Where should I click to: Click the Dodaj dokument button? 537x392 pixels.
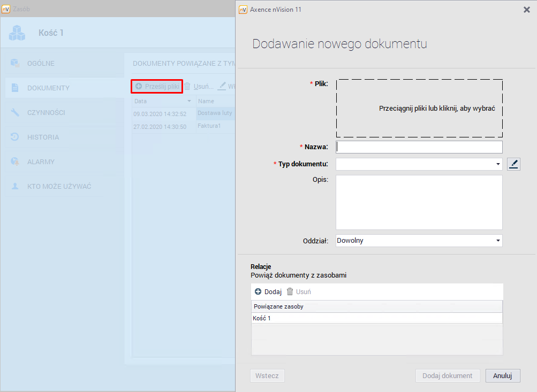(x=447, y=375)
